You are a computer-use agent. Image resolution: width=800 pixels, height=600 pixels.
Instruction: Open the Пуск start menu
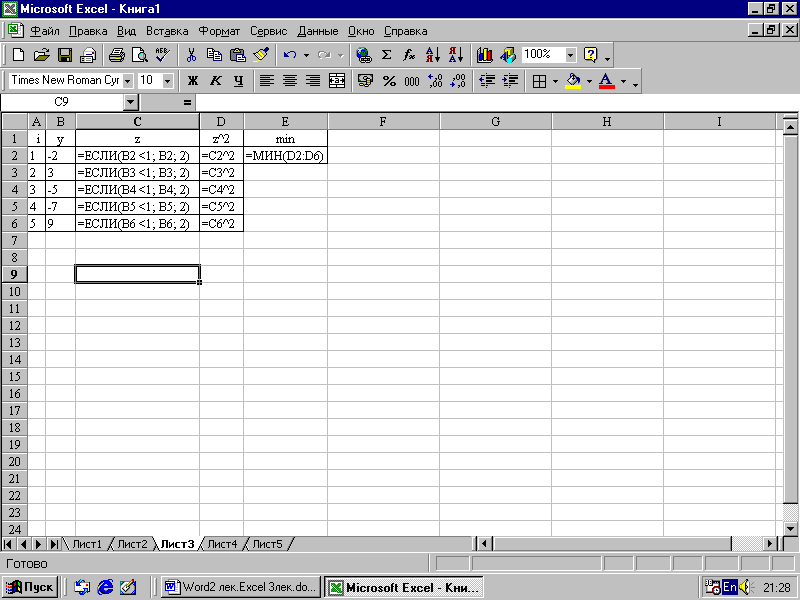(30, 587)
